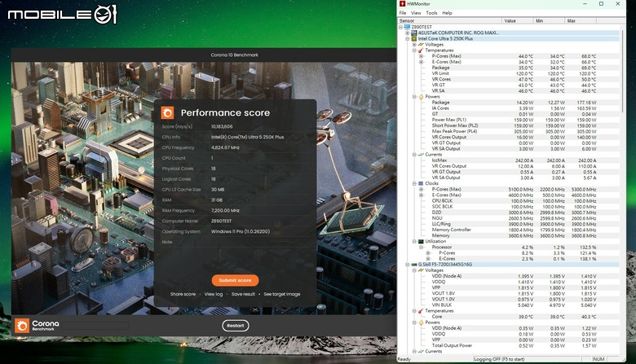
Task: Click Corona Benchmark logo in bottom bar
Action: point(22,325)
